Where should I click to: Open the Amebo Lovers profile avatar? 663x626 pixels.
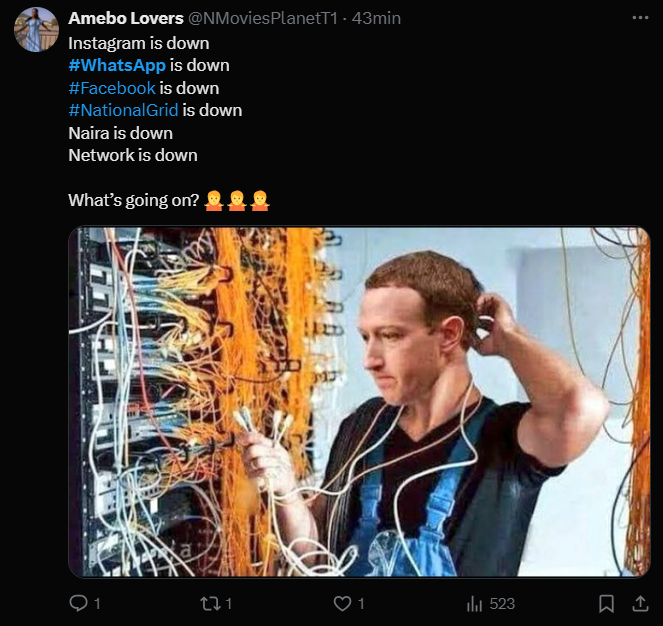(x=36, y=29)
